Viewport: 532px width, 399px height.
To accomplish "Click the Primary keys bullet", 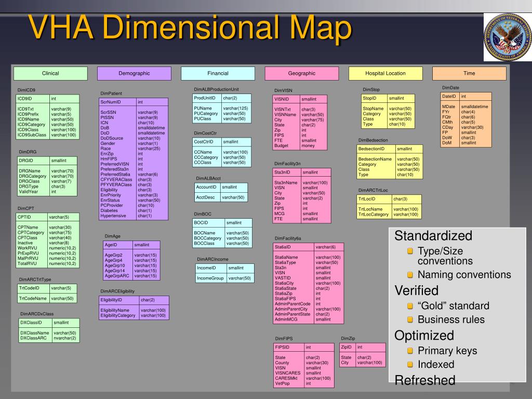I will pos(447,351).
